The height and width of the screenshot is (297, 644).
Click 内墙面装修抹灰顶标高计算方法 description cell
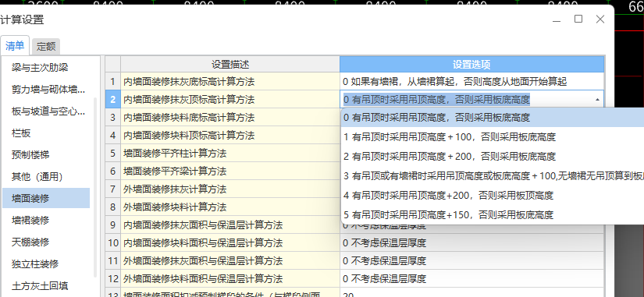(230, 99)
